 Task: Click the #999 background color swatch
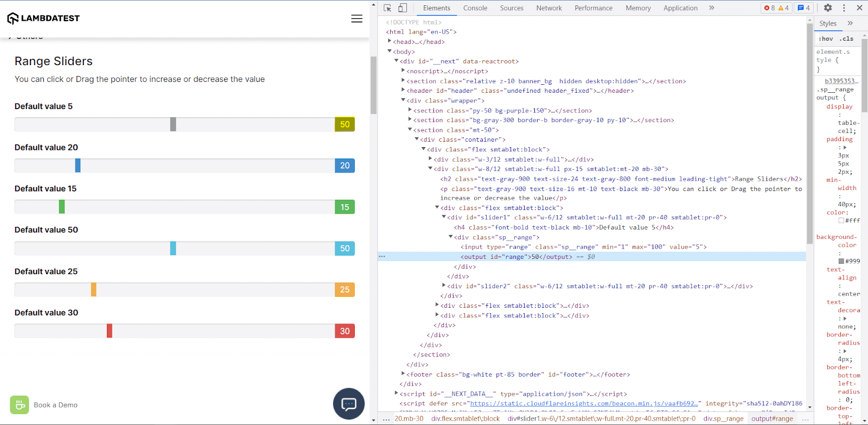(841, 262)
